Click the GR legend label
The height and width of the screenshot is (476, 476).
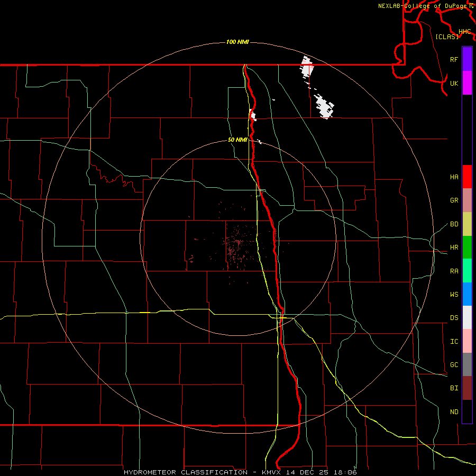(x=454, y=200)
